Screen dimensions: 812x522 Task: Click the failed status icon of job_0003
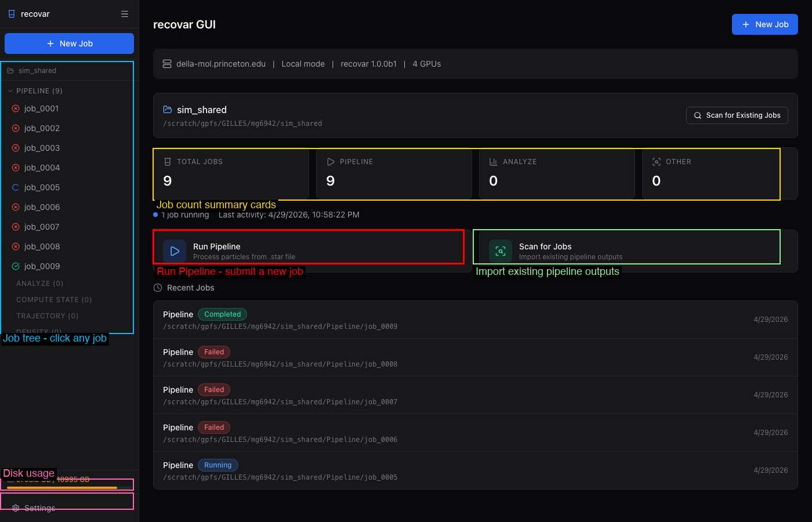(x=16, y=148)
